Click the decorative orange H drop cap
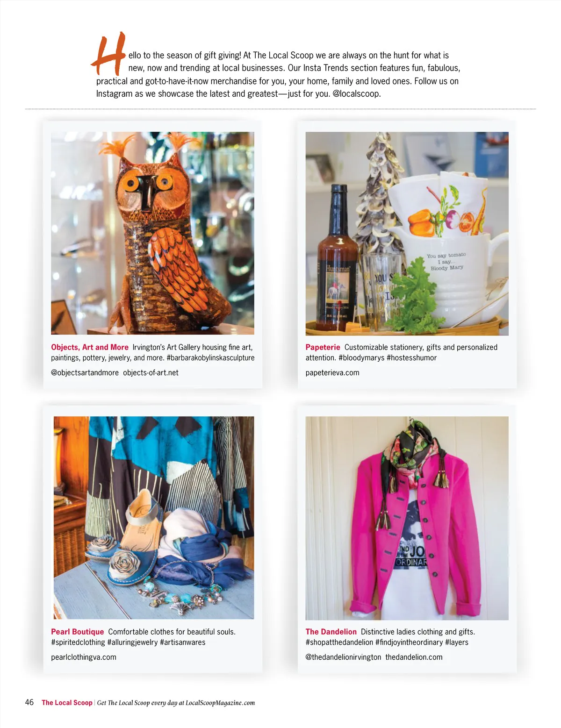The image size is (561, 728). [108, 54]
